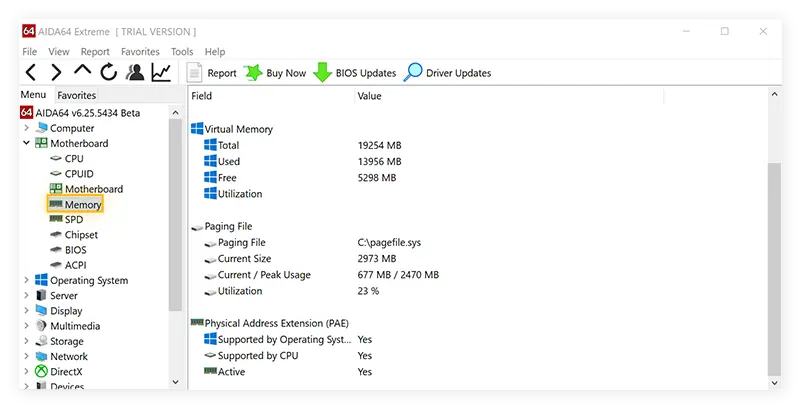Open the Favorites menu
This screenshot has height=409, width=800.
pos(140,52)
